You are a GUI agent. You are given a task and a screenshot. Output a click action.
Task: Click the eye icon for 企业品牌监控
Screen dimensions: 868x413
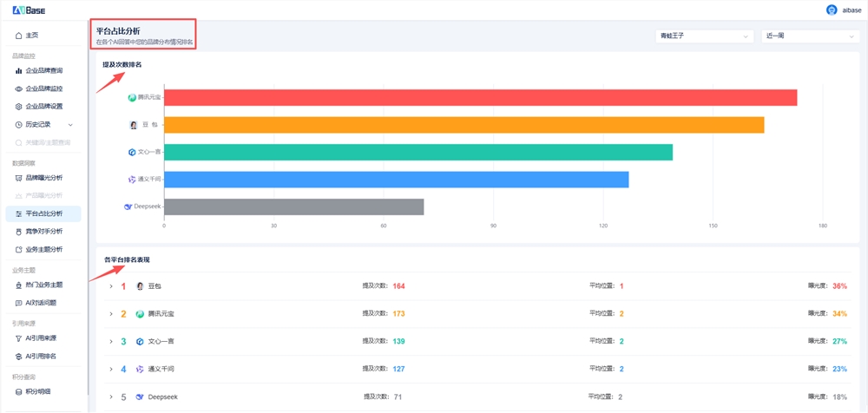coord(19,89)
